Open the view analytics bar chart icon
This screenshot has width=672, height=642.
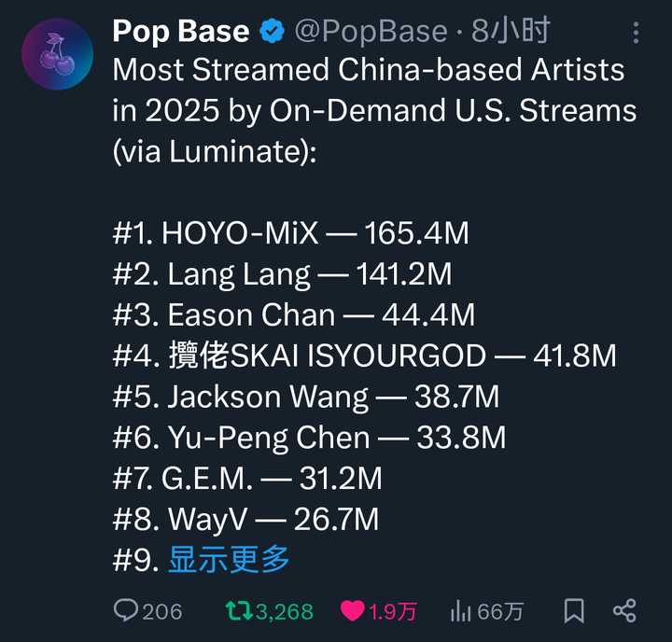(460, 611)
